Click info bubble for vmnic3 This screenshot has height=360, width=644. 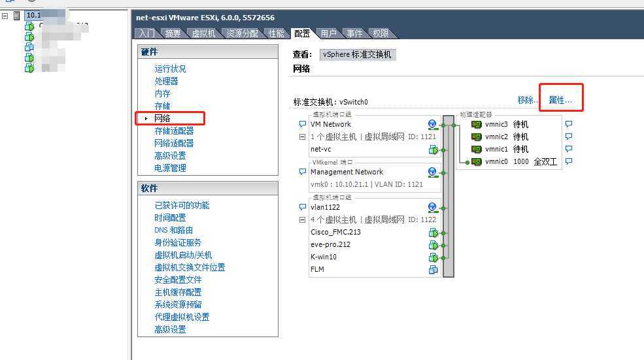coord(569,124)
